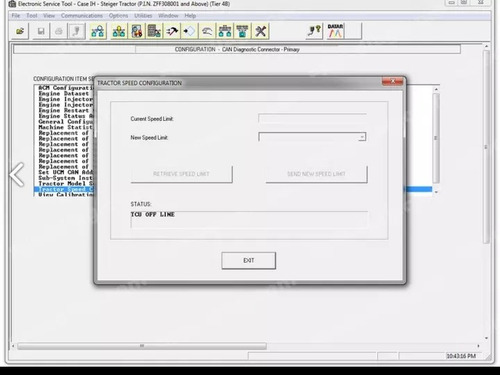Click the Retrieve Speed Limit button

181,174
